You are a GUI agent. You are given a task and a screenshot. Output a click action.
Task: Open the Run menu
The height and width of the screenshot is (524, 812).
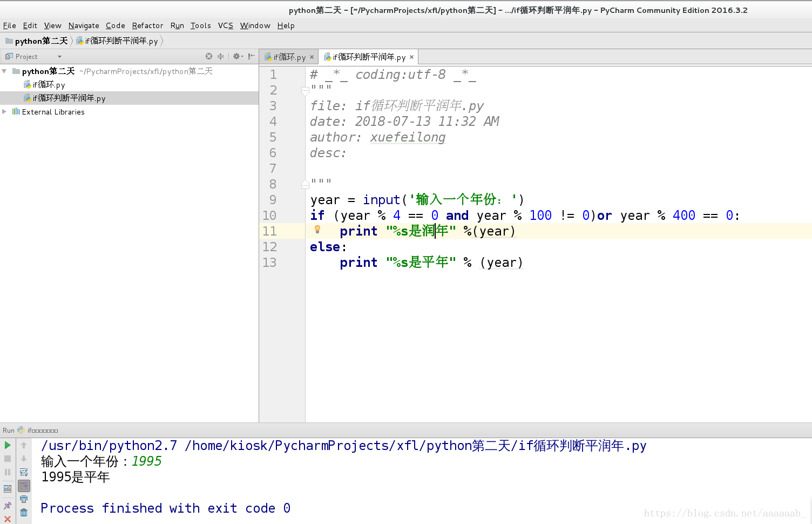click(x=177, y=25)
